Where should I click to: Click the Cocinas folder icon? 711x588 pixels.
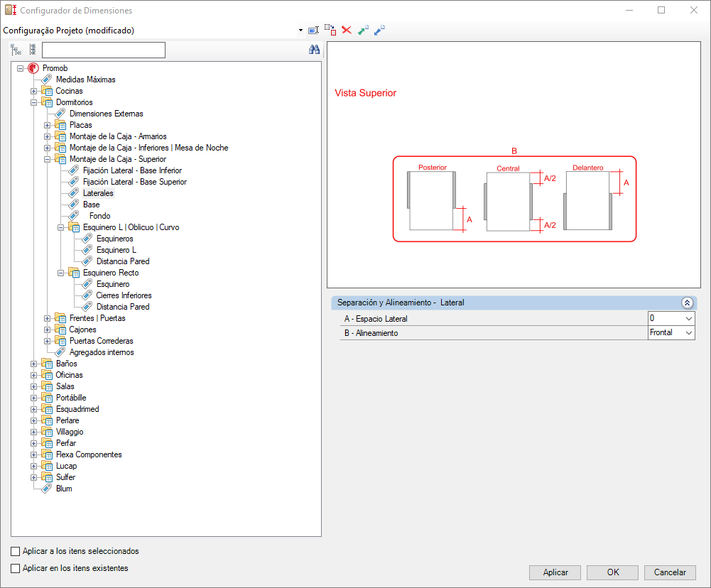(x=47, y=91)
